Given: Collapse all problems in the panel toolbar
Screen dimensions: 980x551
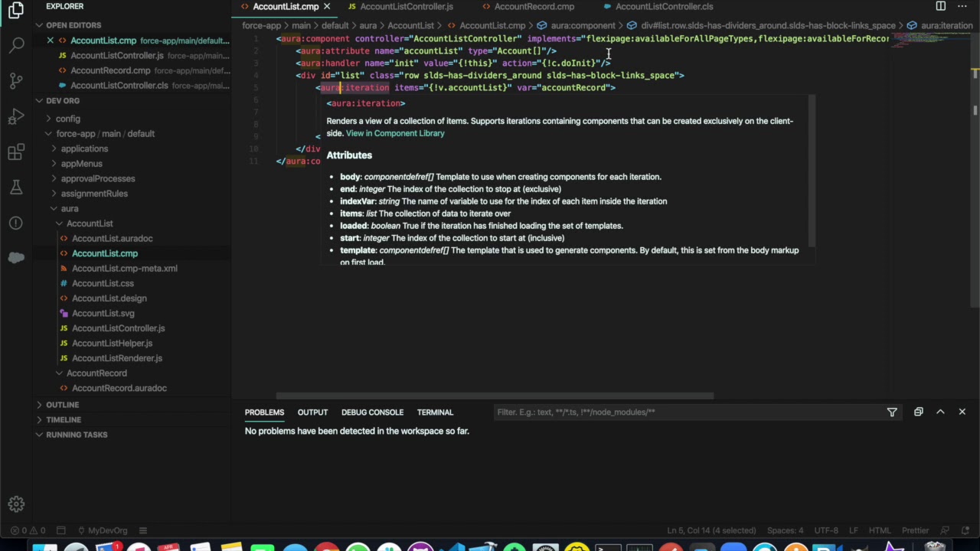Looking at the screenshot, I should point(919,412).
